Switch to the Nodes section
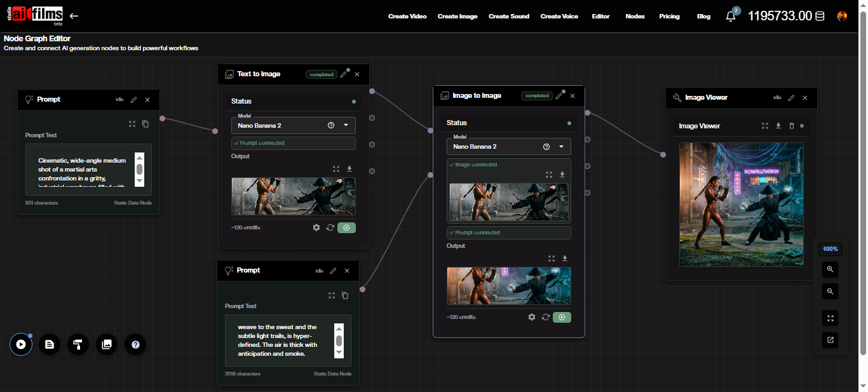Viewport: 868px width, 392px height. [635, 16]
